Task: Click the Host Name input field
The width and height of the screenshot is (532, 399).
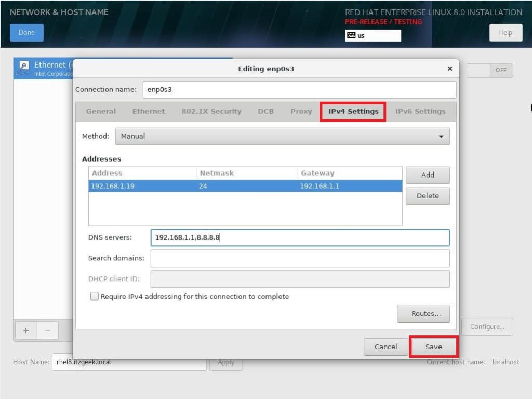Action: pyautogui.click(x=129, y=362)
